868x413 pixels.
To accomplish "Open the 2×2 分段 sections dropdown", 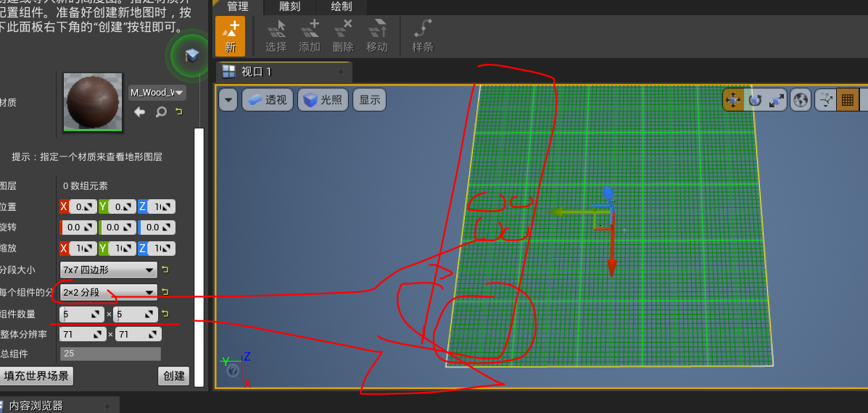I will (109, 292).
